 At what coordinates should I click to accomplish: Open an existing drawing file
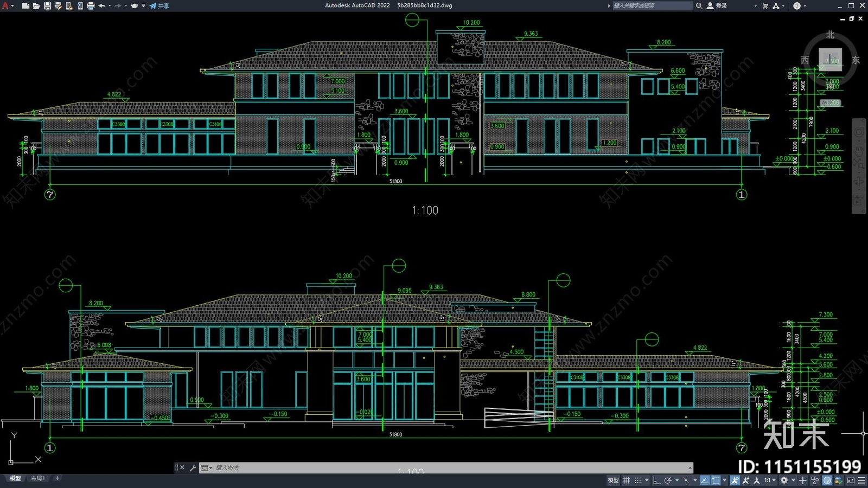click(36, 6)
